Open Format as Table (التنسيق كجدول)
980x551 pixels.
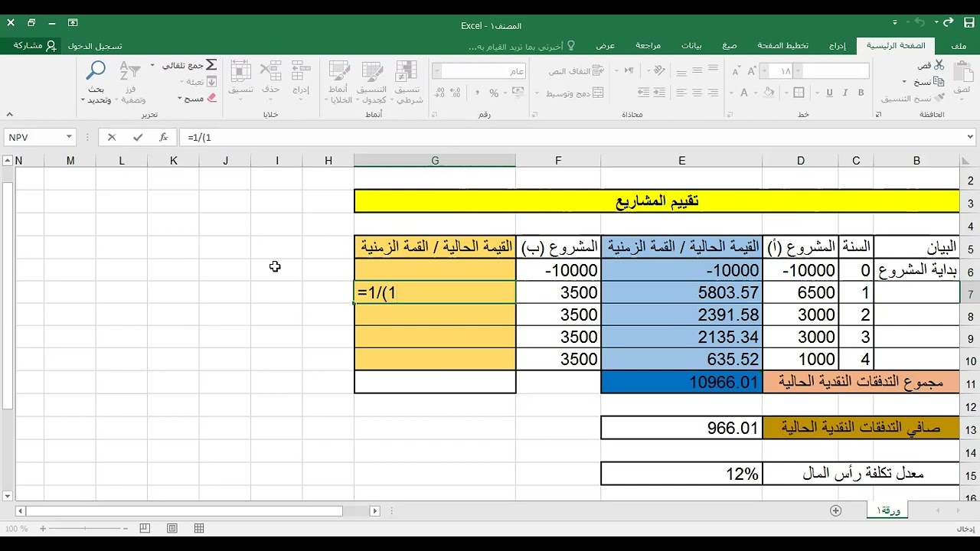(372, 83)
